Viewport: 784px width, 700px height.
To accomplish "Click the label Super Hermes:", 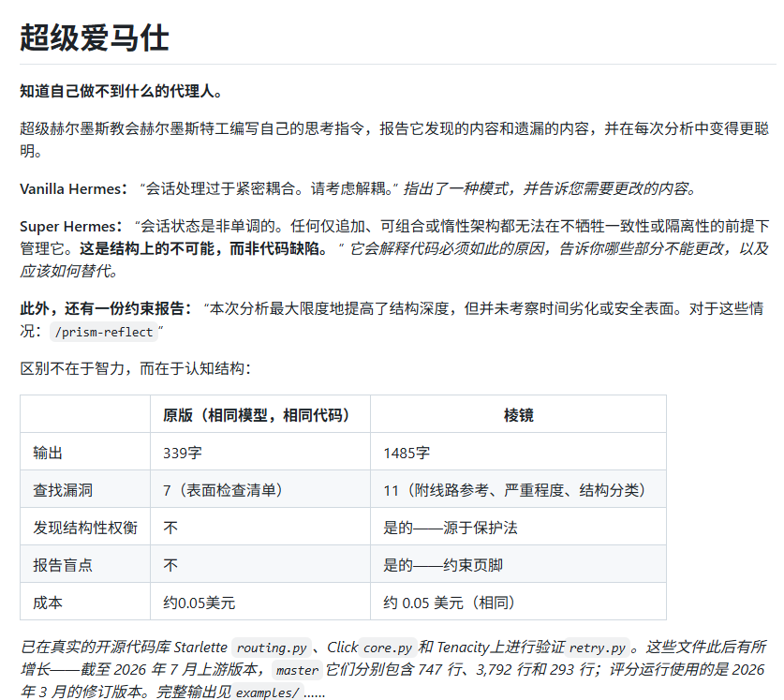I will pyautogui.click(x=71, y=226).
